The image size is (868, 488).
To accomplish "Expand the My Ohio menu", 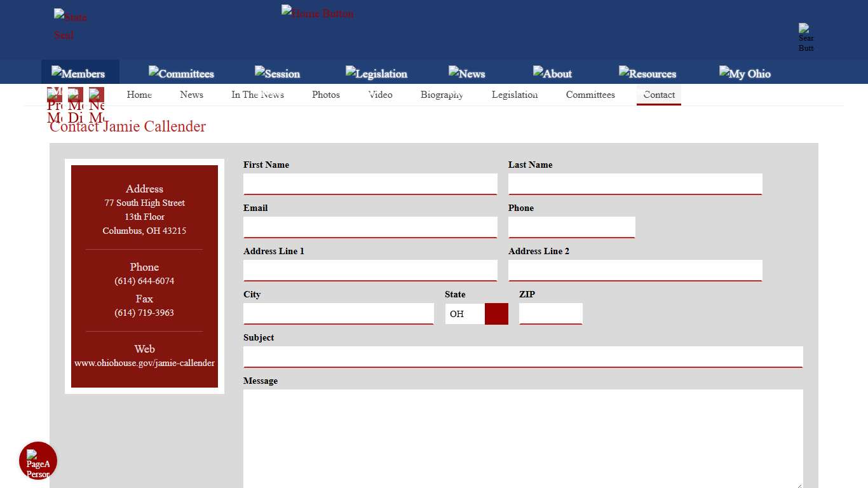I will pyautogui.click(x=745, y=73).
